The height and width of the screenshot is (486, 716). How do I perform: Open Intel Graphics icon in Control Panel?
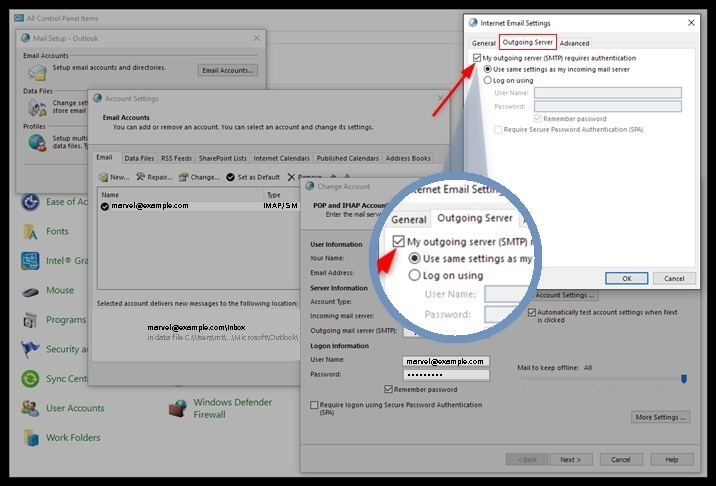30,261
